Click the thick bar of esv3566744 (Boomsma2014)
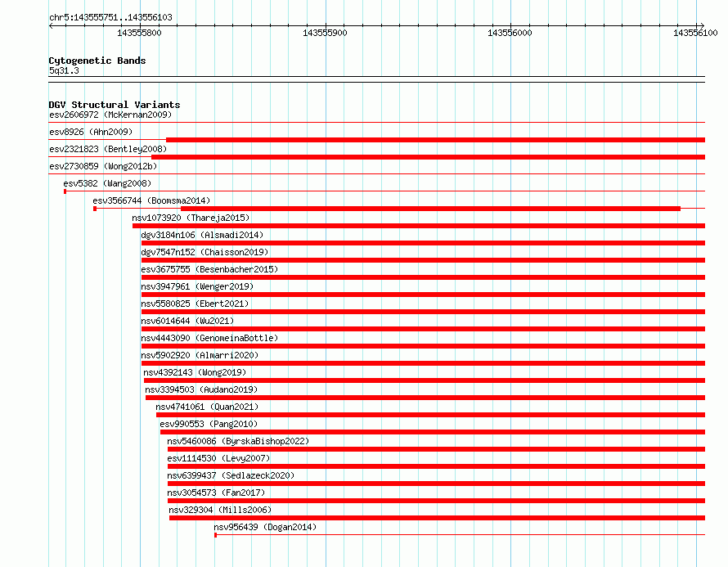Viewport: 728px width, 567px height. click(430, 209)
